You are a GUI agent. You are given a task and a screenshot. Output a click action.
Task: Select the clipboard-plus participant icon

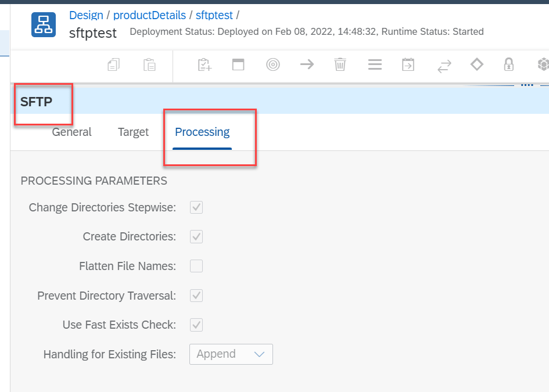pos(204,64)
